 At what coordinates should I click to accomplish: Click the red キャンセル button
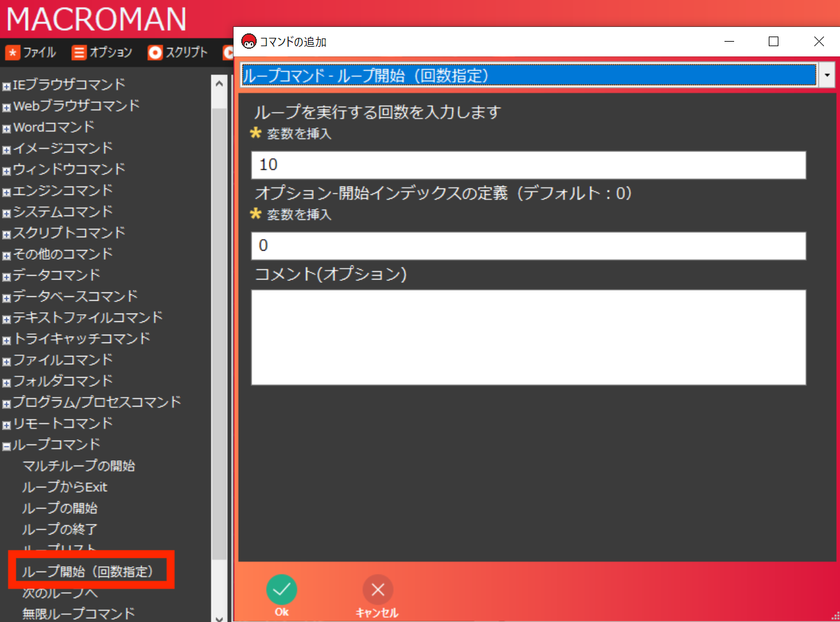point(377,589)
